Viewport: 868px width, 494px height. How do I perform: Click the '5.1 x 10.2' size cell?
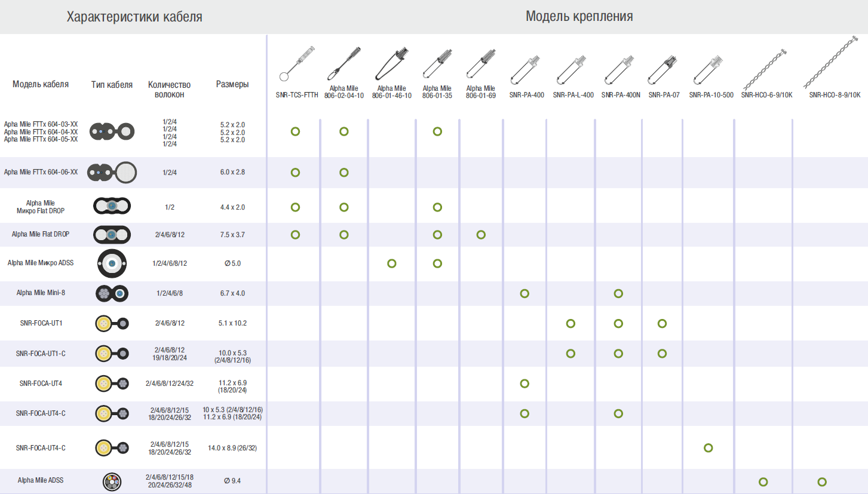point(232,323)
